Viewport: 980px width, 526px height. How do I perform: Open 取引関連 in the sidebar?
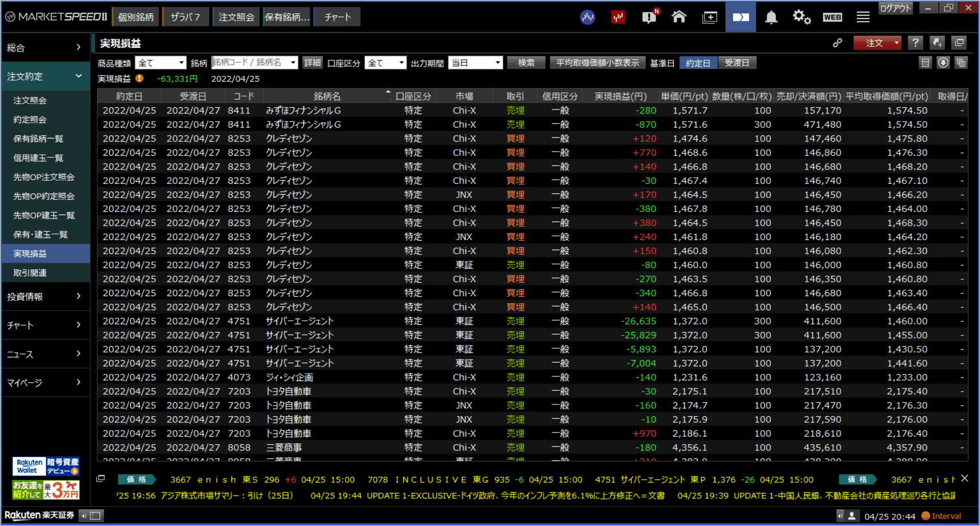[45, 273]
